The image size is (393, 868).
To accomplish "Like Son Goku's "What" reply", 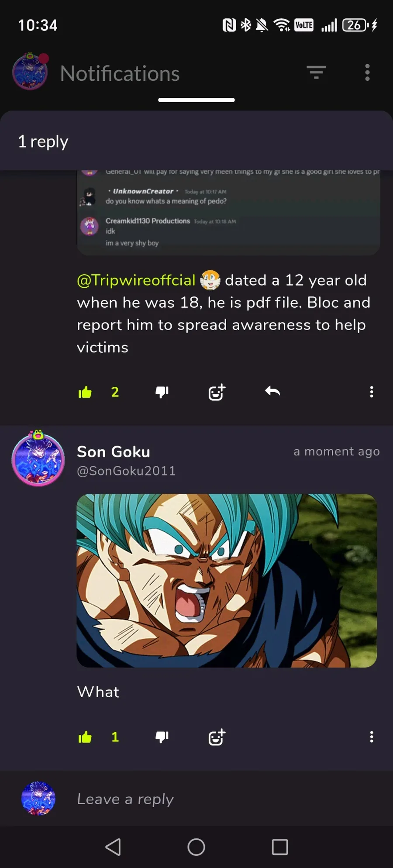I will point(85,737).
